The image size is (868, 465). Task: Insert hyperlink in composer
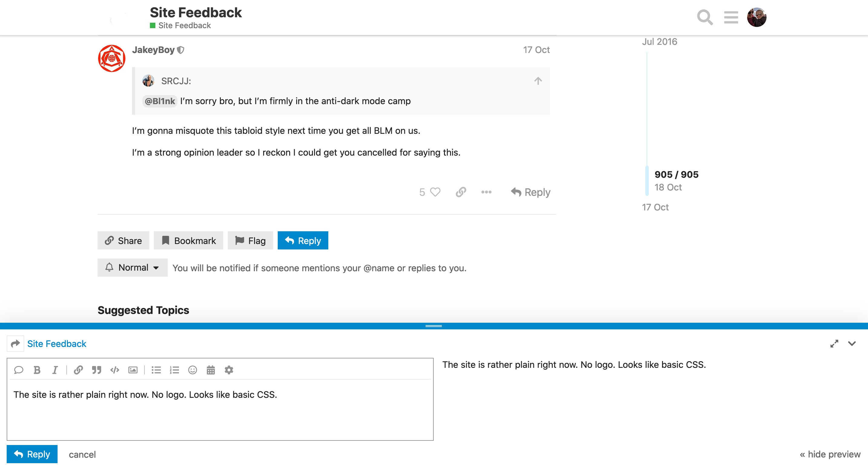pos(78,370)
